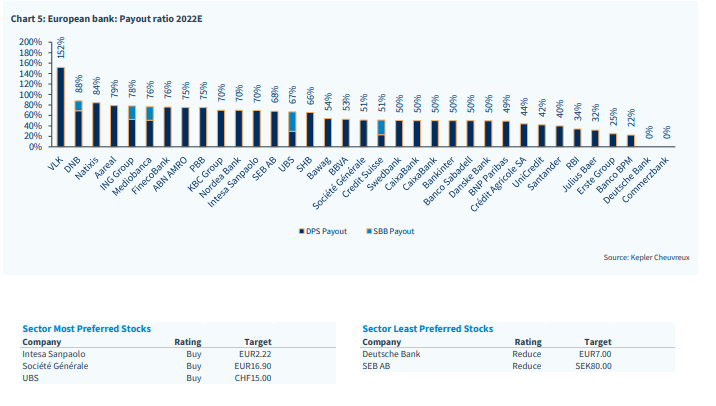
Task: Click the Commerzbank axis label
Action: click(645, 179)
